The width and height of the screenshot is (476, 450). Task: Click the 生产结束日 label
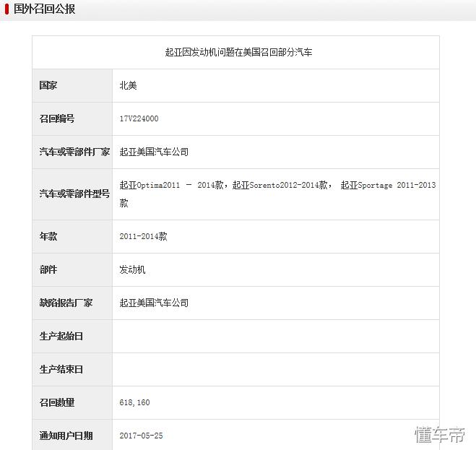tap(61, 369)
